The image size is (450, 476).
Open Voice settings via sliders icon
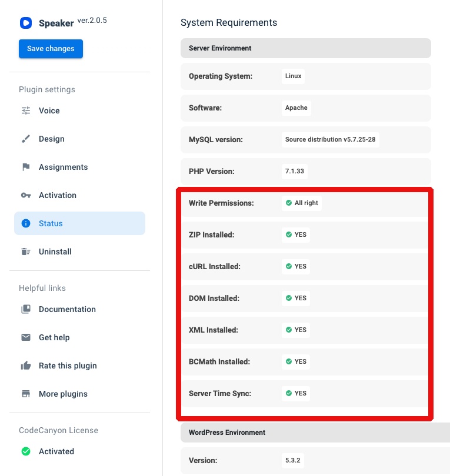[x=26, y=110]
